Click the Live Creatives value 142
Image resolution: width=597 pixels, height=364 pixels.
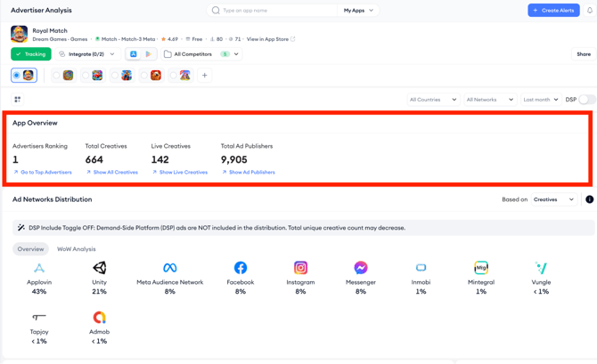[x=159, y=159]
